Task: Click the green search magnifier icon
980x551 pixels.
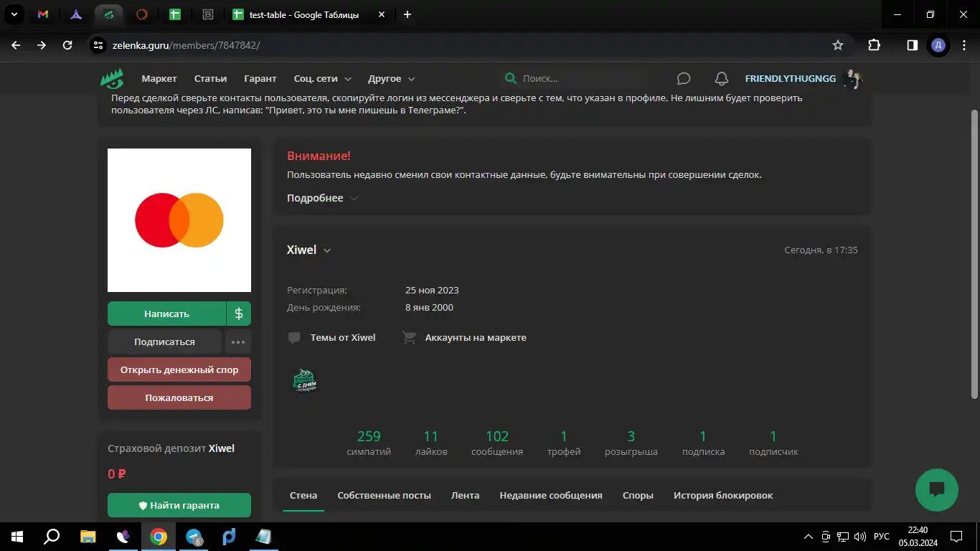Action: coord(510,78)
